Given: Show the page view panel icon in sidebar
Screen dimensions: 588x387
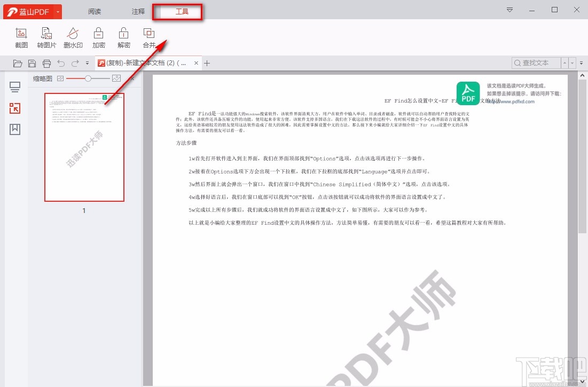Looking at the screenshot, I should coord(15,87).
